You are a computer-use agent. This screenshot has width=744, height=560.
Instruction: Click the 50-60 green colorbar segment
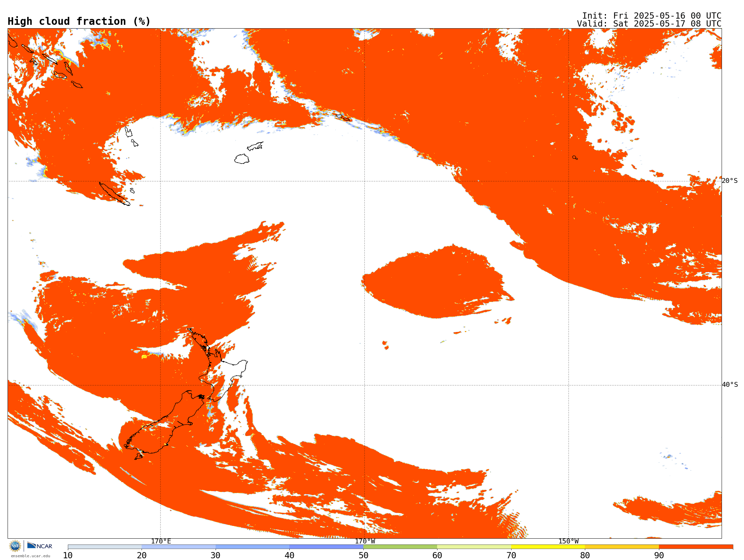click(x=400, y=547)
